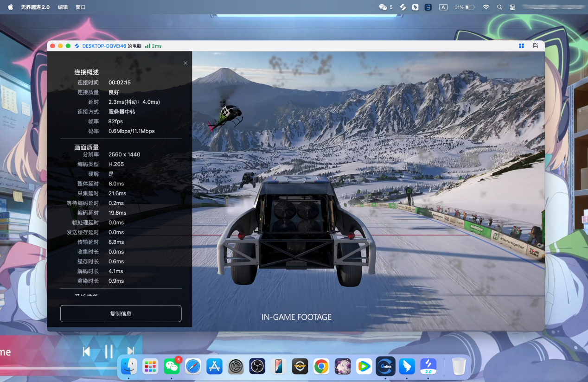Click latency value 2.3ms(抖动: 4.0ms)
The height and width of the screenshot is (382, 588).
134,102
